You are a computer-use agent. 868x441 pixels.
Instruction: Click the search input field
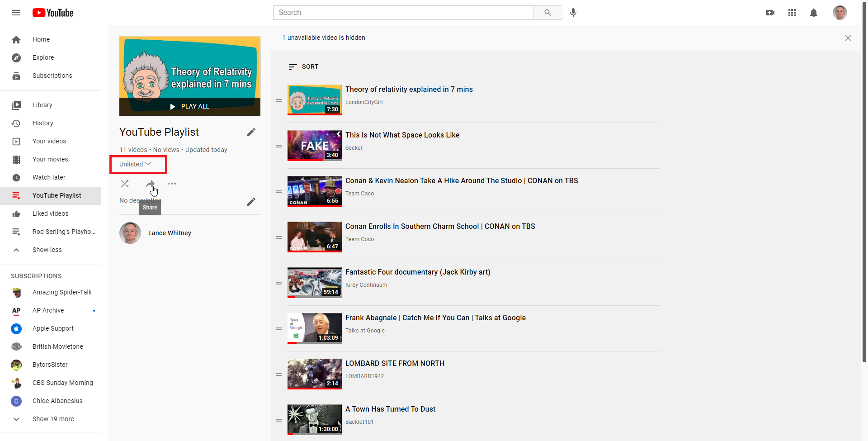pyautogui.click(x=403, y=13)
